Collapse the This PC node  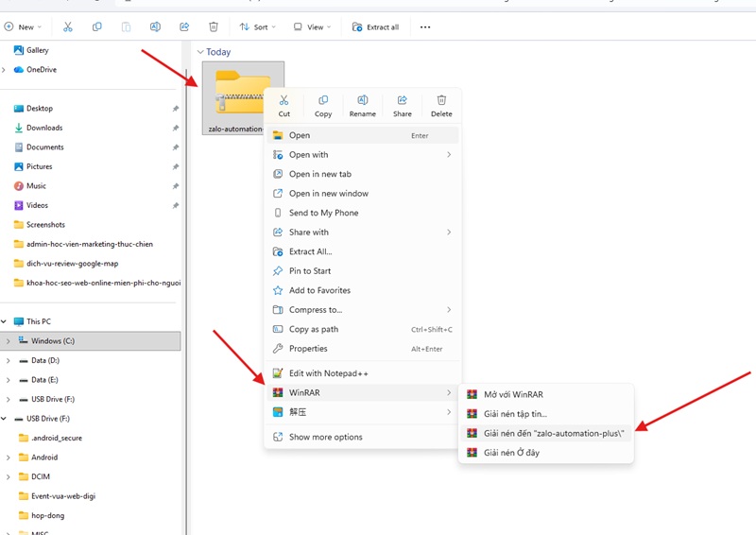tap(4, 321)
